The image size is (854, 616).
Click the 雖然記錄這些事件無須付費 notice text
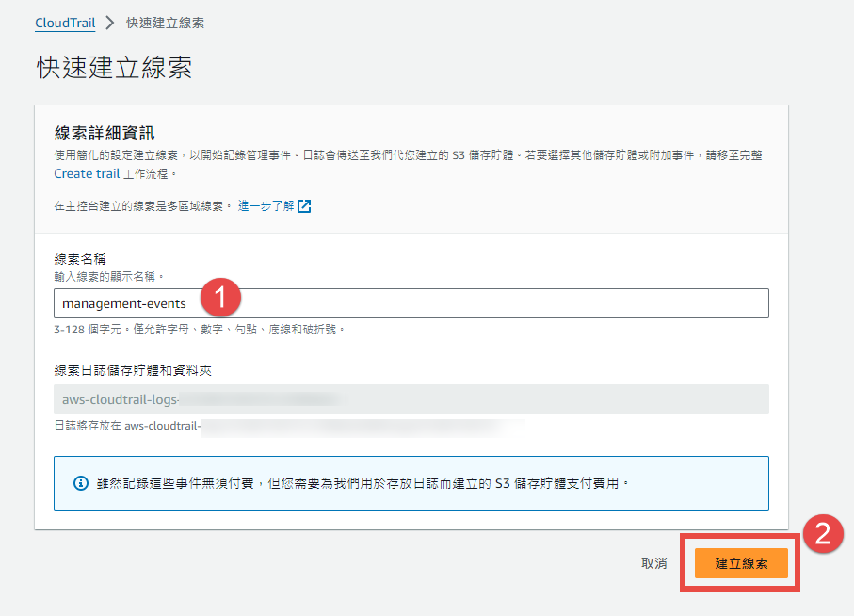point(363,483)
